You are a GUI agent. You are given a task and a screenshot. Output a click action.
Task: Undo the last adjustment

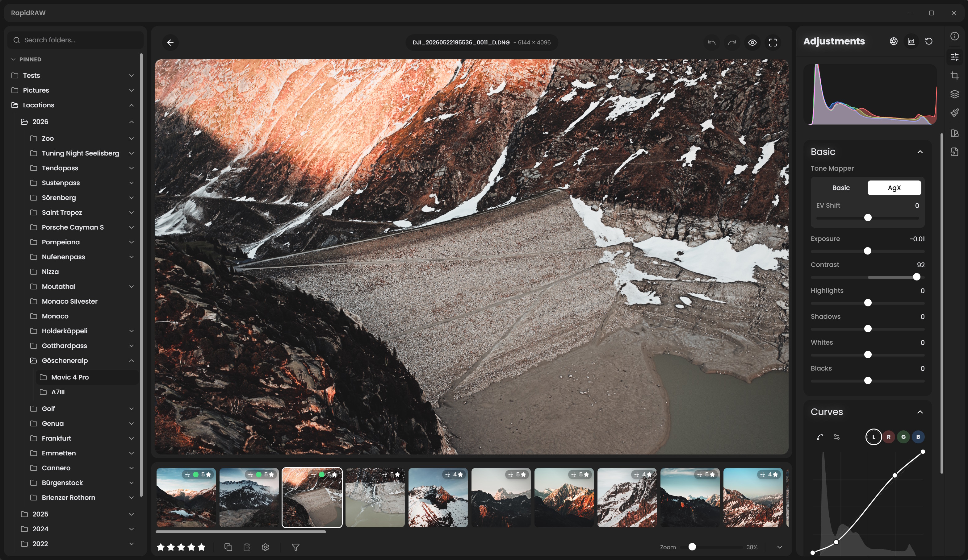point(711,42)
